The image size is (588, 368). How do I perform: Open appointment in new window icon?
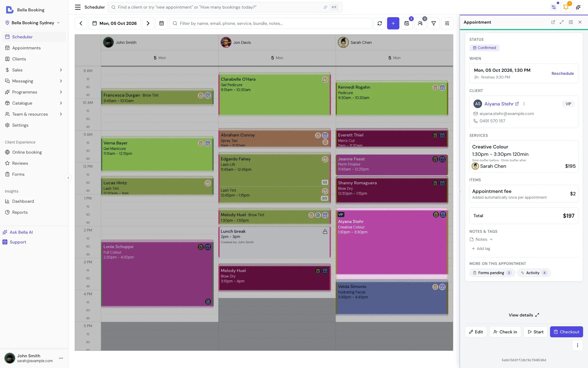click(553, 22)
